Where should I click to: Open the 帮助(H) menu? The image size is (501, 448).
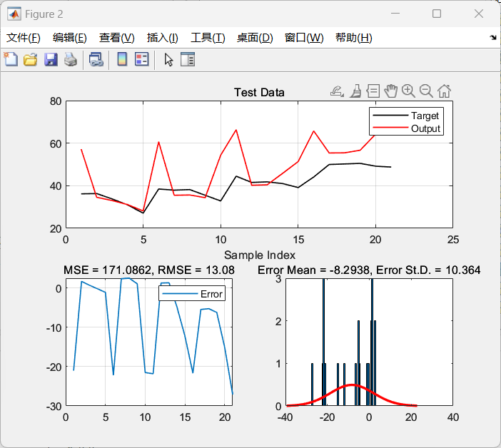353,38
